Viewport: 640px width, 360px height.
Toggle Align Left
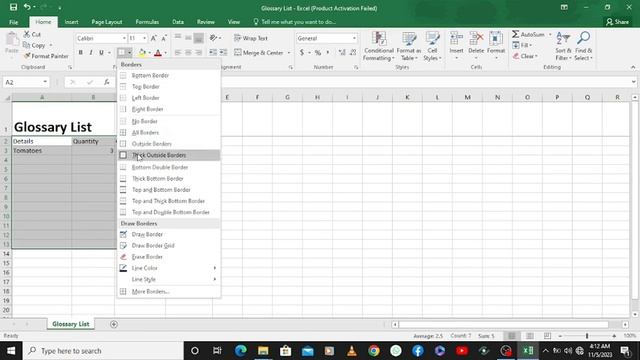point(178,52)
